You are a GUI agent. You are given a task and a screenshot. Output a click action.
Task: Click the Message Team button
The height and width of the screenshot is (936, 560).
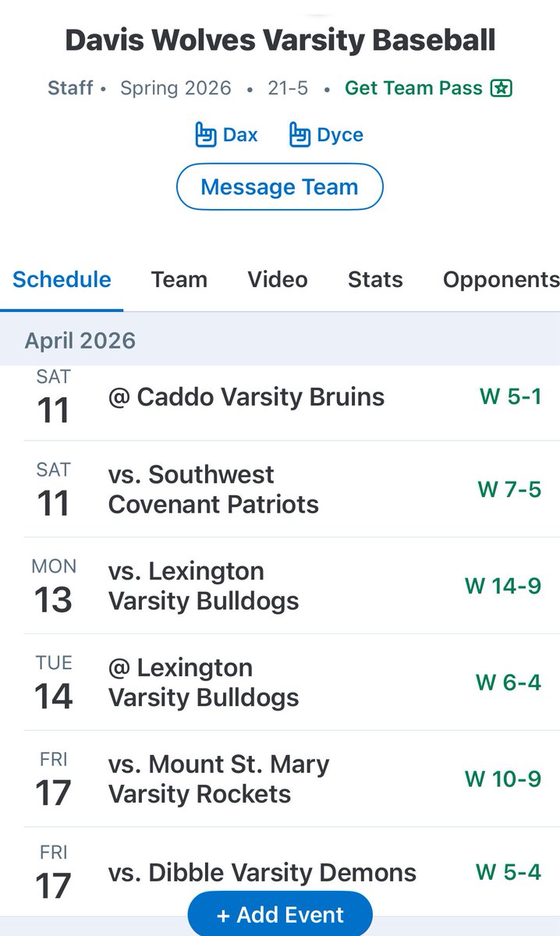pos(280,187)
